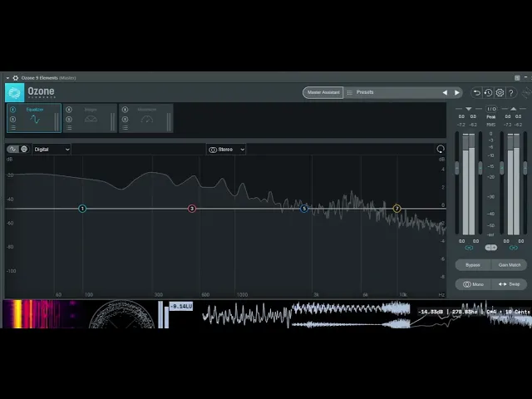Toggle power on the Imager module
Screen dimensions: 532x399
pos(69,110)
